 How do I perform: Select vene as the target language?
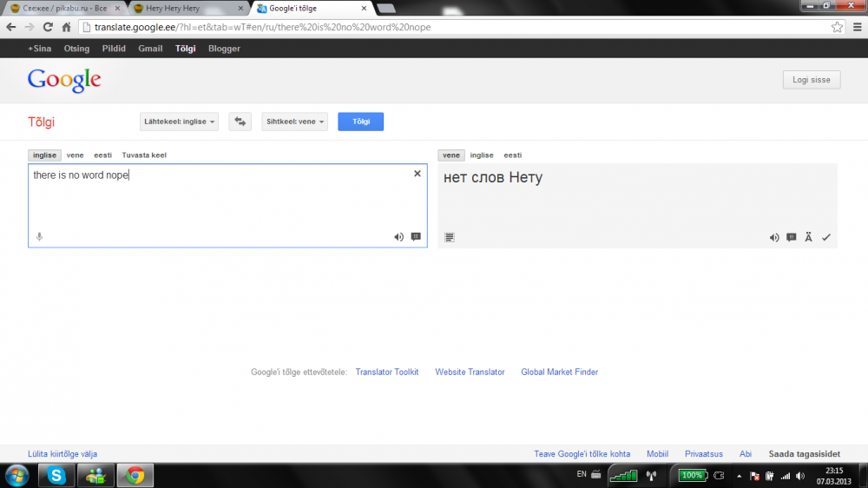(451, 155)
